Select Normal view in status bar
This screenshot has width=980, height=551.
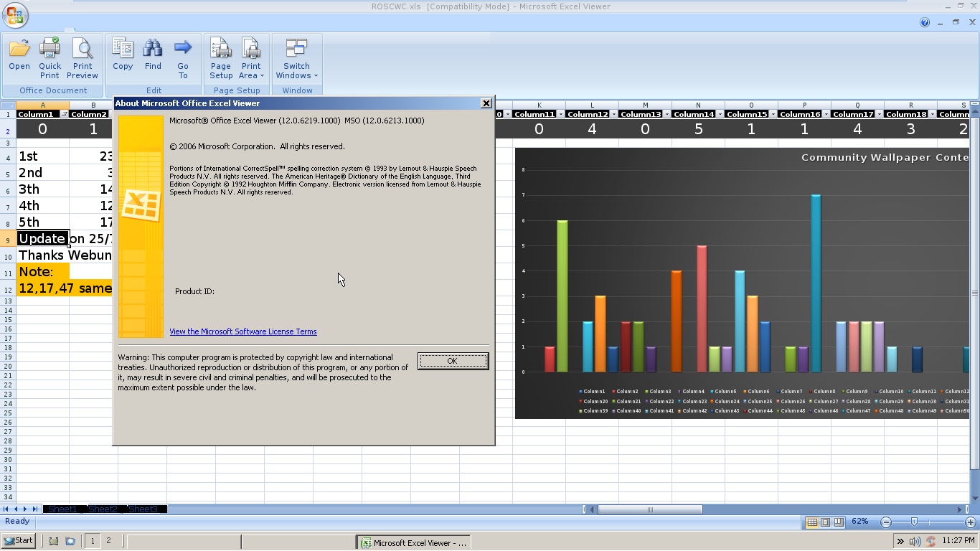(812, 522)
